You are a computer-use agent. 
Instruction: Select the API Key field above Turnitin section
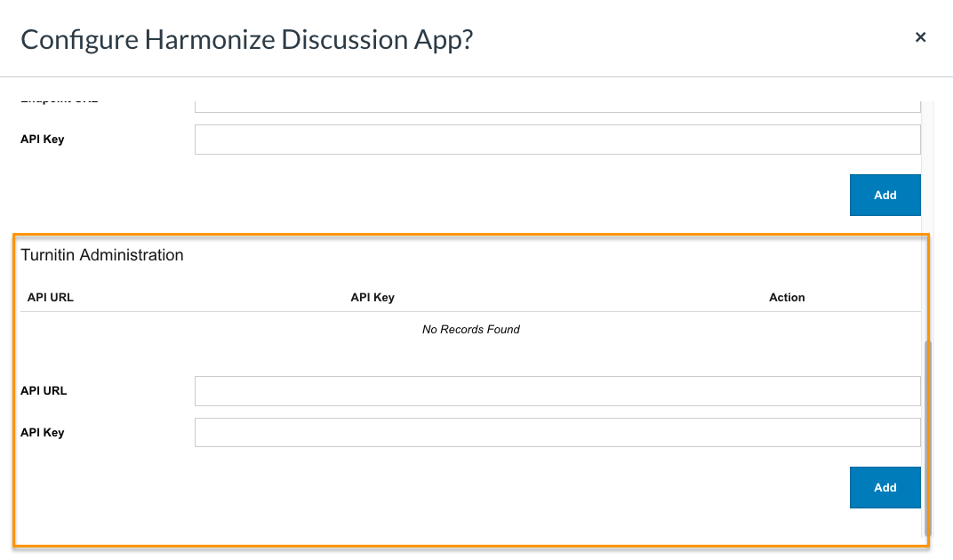click(x=557, y=140)
